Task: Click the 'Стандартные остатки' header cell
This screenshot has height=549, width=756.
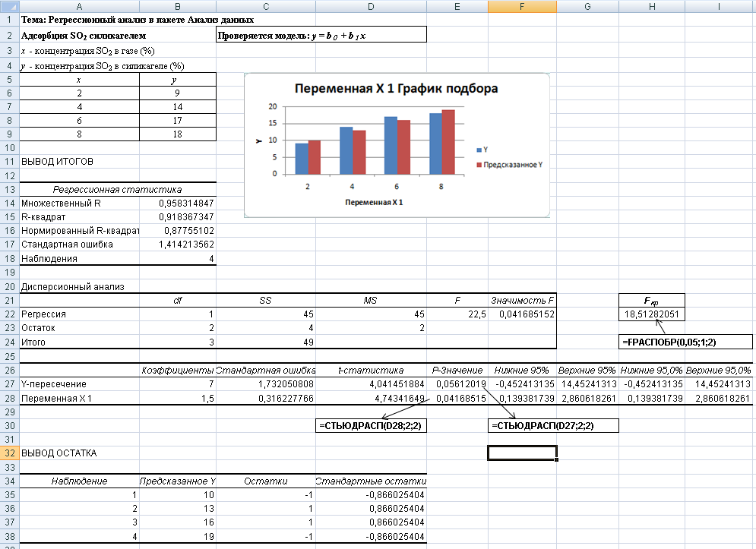Action: [x=371, y=481]
